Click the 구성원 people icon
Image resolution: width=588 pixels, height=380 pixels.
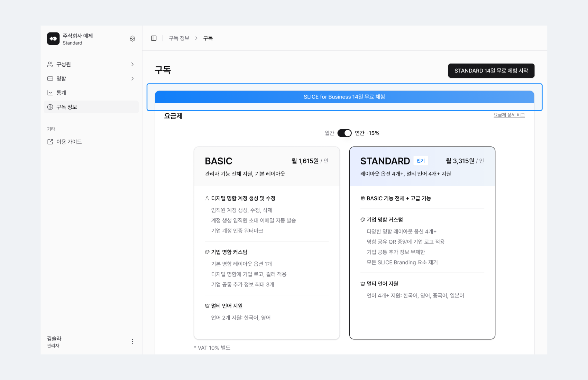tap(50, 64)
